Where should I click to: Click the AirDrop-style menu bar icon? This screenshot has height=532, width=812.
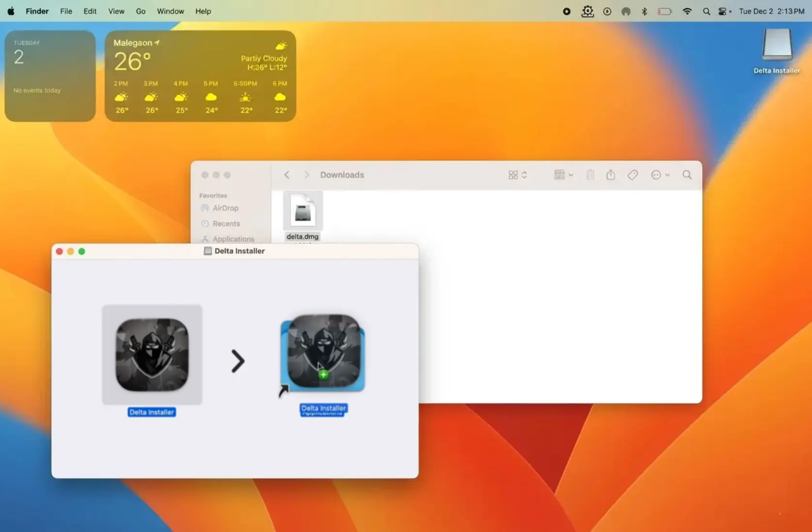(x=626, y=11)
